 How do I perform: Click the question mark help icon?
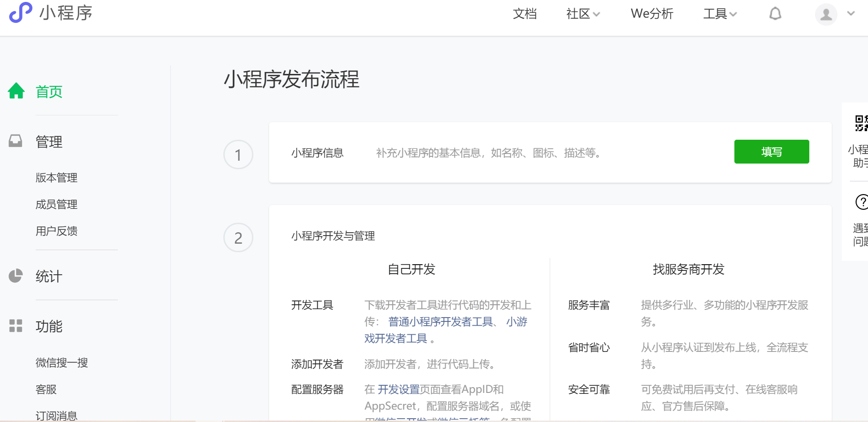862,202
